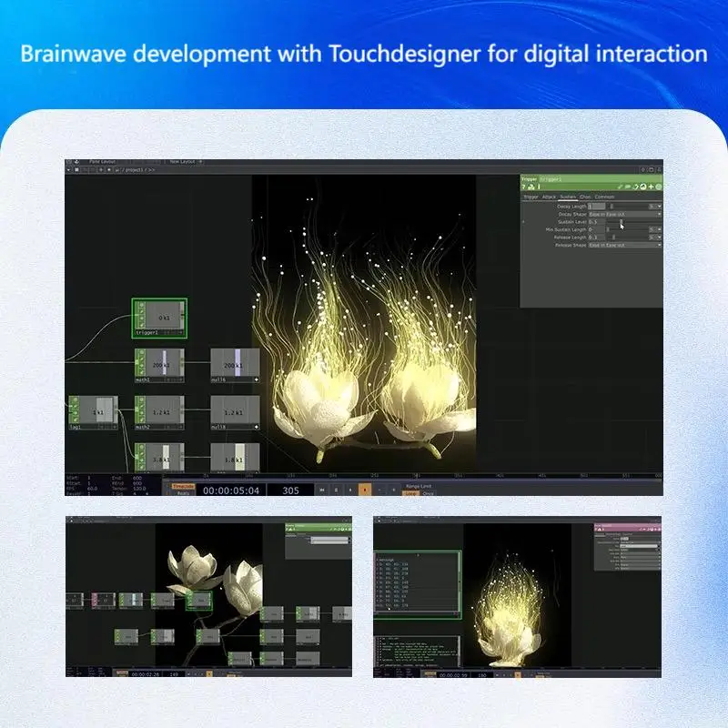
Task: Select the trigger1 node in network
Action: click(x=159, y=318)
